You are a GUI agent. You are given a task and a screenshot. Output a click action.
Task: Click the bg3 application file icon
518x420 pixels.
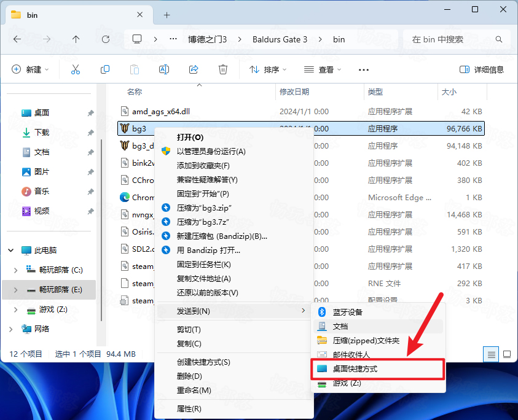coord(125,128)
